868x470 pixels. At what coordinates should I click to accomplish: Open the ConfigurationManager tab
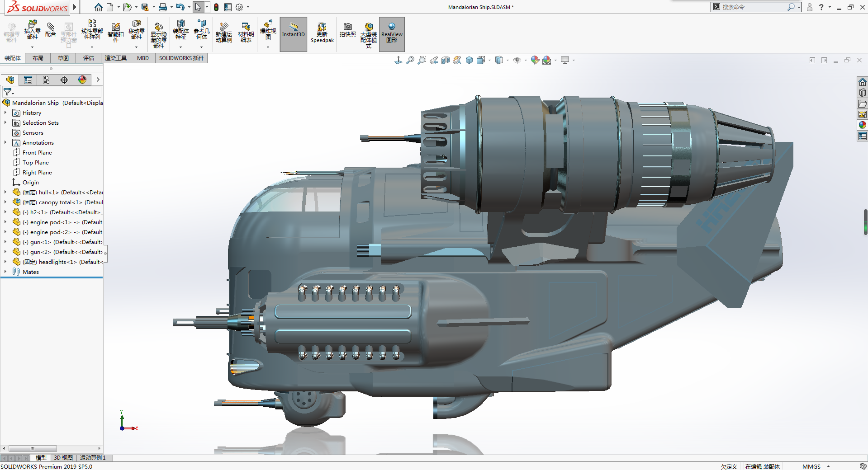point(46,80)
